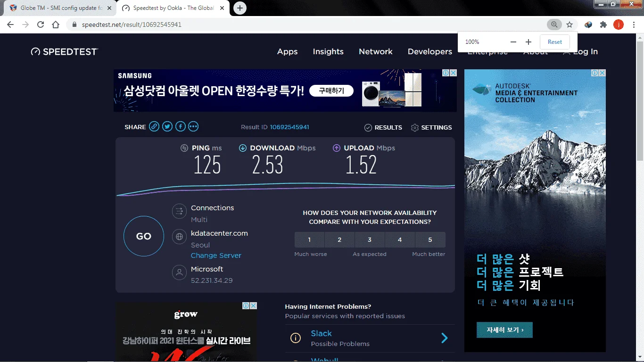This screenshot has width=644, height=362.
Task: Click the ping icon beside PING
Action: pyautogui.click(x=184, y=148)
